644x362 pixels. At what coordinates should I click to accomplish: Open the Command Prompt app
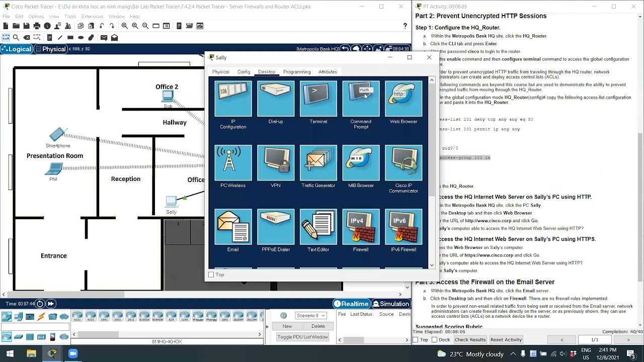[x=361, y=99]
